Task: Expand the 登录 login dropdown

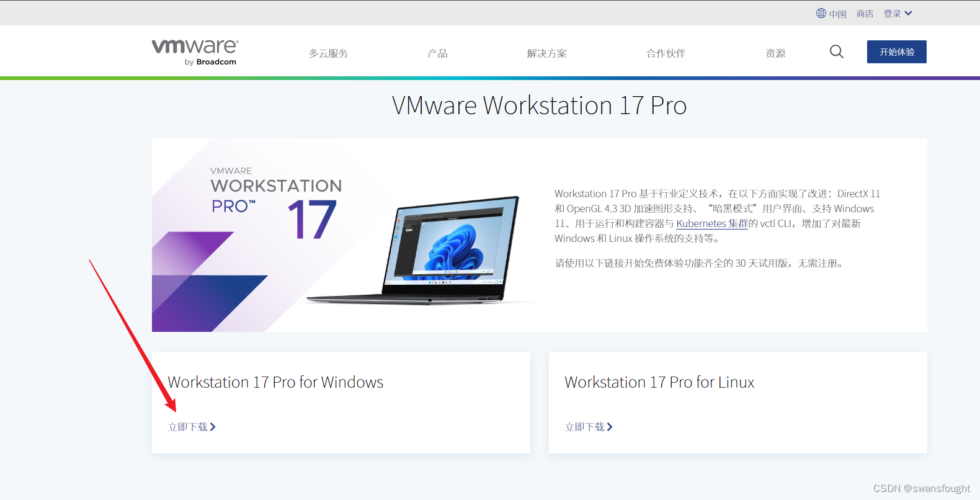Action: pyautogui.click(x=898, y=14)
